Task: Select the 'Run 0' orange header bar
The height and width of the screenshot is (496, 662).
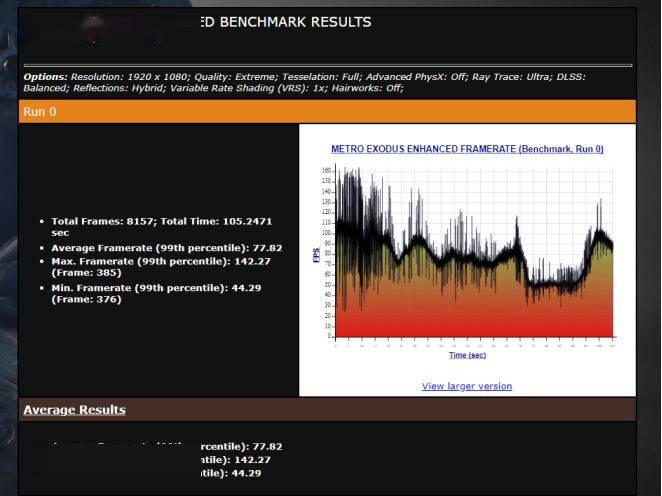Action: click(327, 111)
